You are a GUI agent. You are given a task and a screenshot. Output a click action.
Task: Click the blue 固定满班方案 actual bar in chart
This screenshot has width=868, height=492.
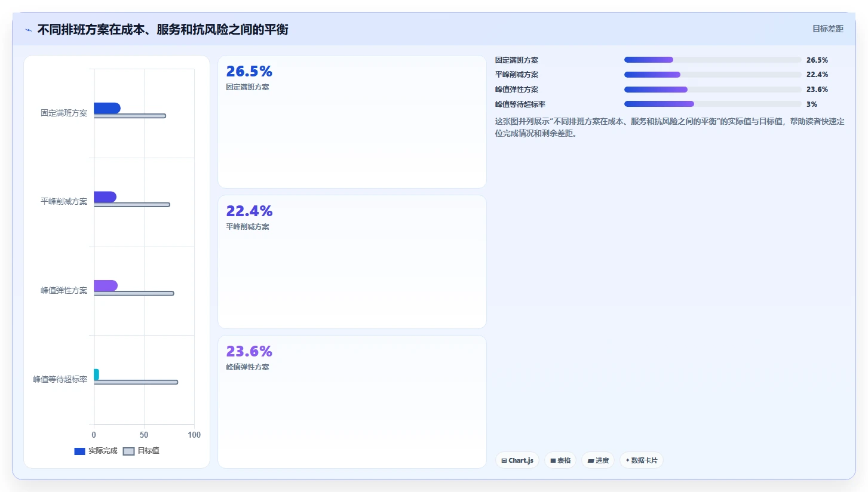click(x=107, y=108)
